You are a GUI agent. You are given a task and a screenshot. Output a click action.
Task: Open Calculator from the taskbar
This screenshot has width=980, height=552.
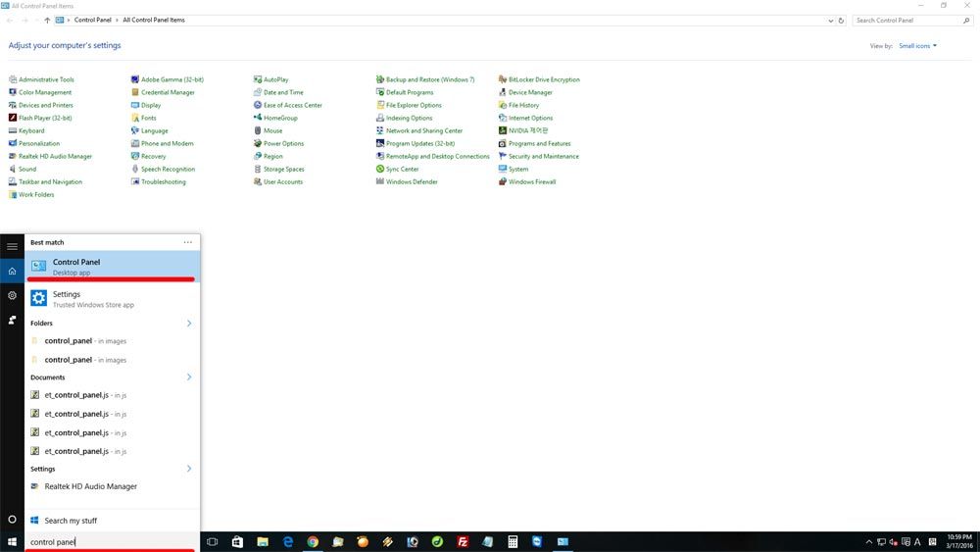point(513,541)
